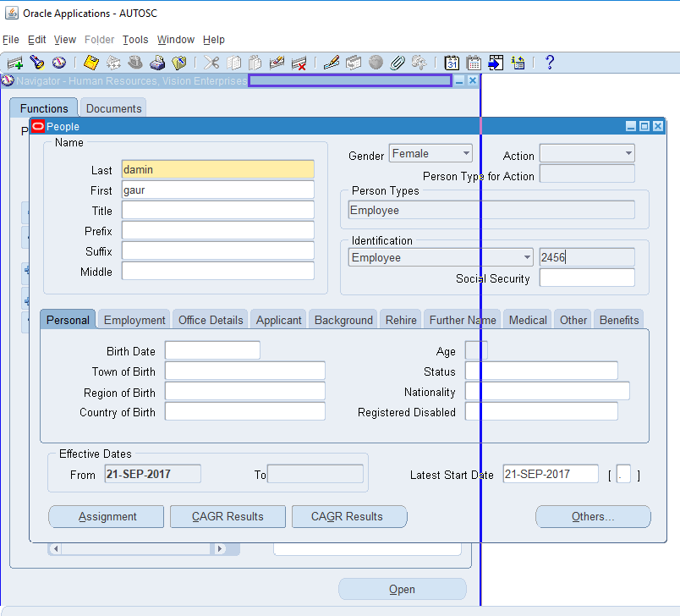Select the Cut (scissors) toolbar icon
The image size is (680, 616).
point(211,63)
